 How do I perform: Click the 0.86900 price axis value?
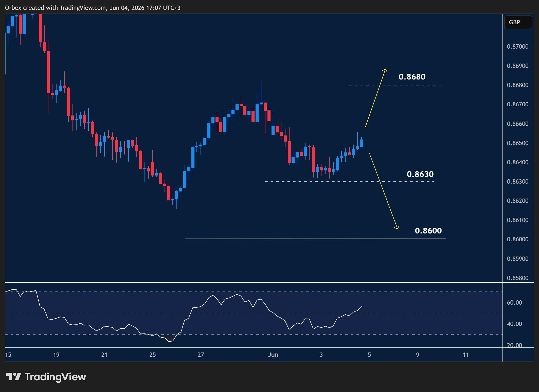[x=517, y=66]
